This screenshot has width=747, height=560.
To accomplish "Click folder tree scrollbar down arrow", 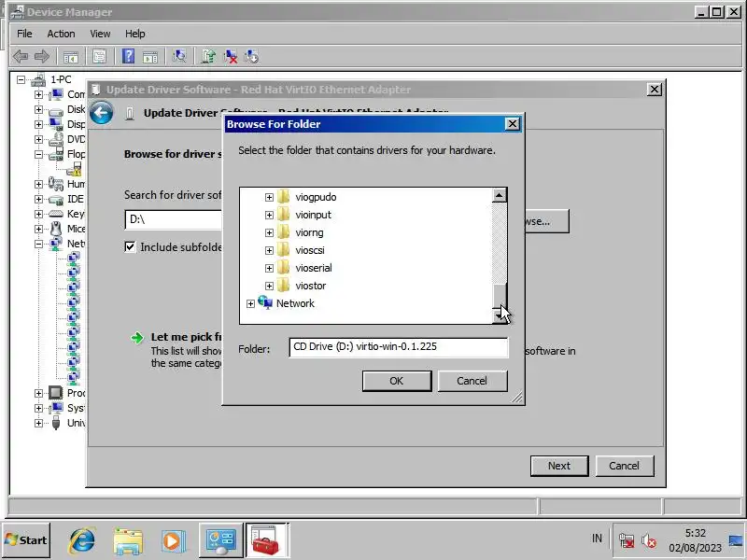I will tap(499, 315).
